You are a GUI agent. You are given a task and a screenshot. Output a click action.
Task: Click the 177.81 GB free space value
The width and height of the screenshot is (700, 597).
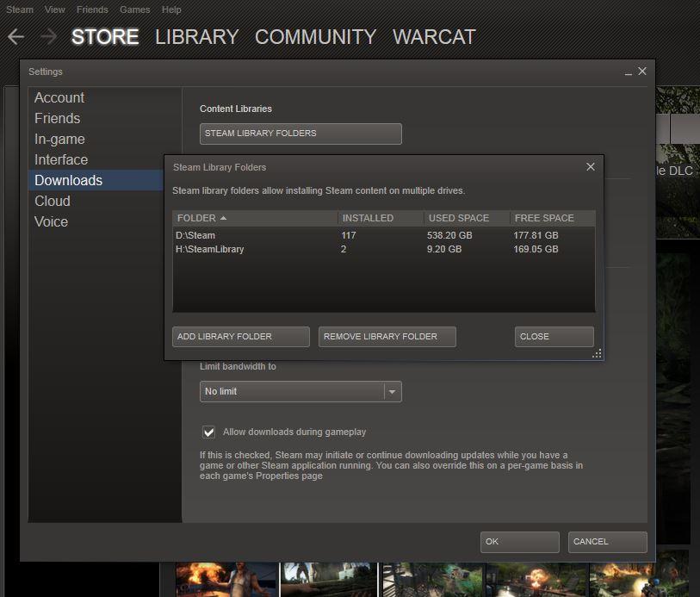536,235
